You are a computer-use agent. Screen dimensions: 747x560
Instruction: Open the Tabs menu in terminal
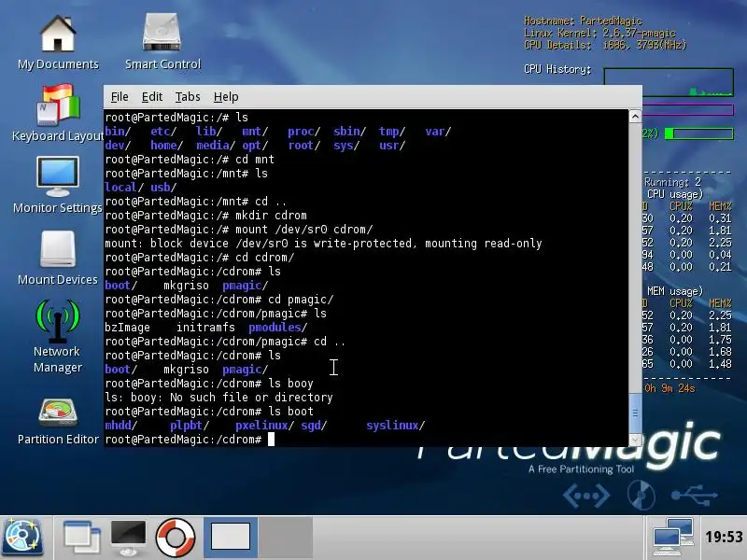188,97
